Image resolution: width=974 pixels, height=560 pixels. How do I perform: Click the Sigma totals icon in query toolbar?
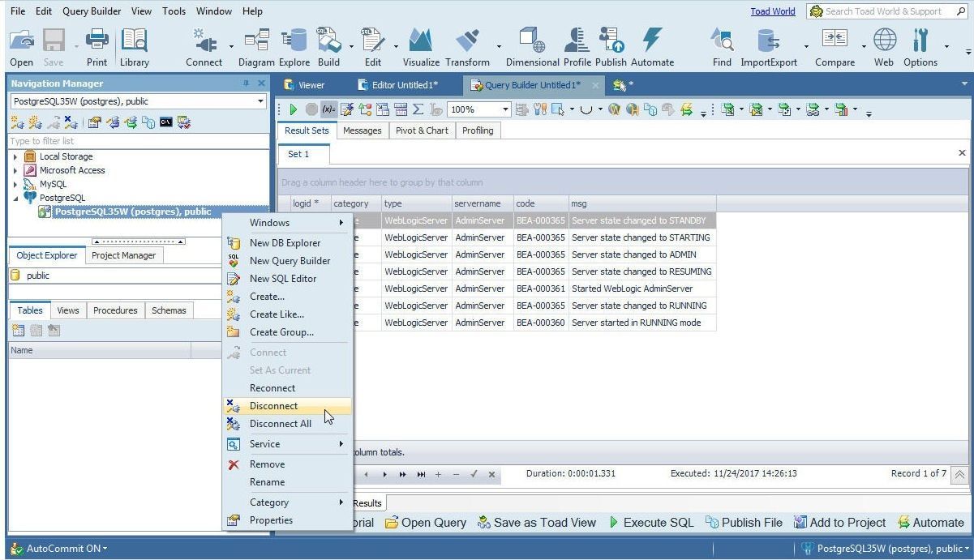(x=418, y=109)
